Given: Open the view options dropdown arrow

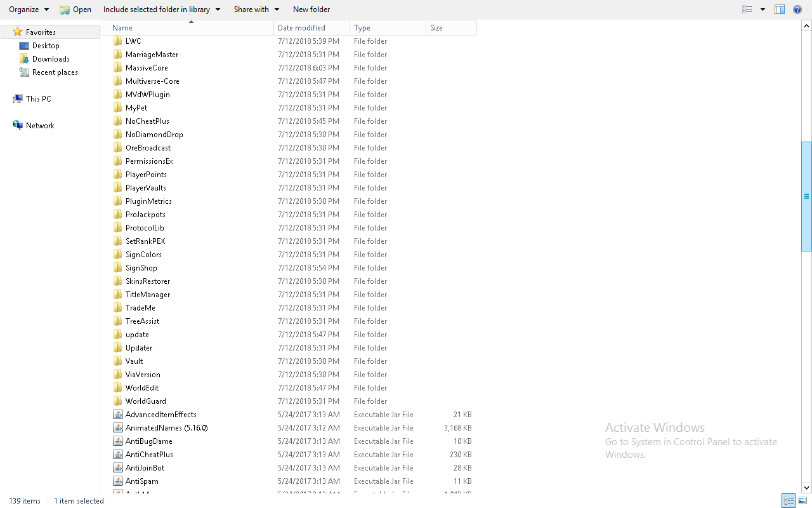Looking at the screenshot, I should [763, 10].
